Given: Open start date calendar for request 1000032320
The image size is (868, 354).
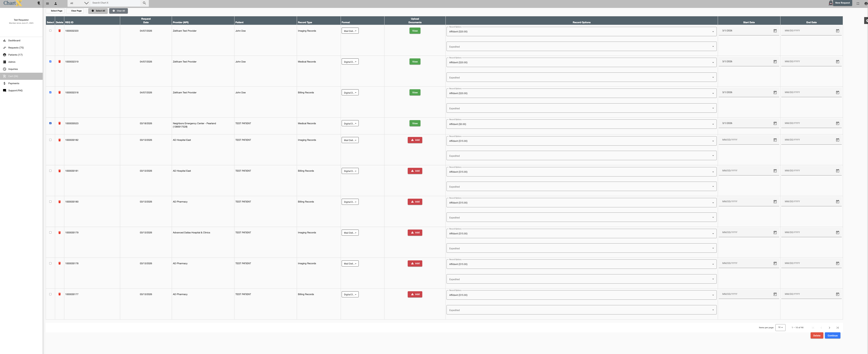Looking at the screenshot, I should click(x=775, y=31).
